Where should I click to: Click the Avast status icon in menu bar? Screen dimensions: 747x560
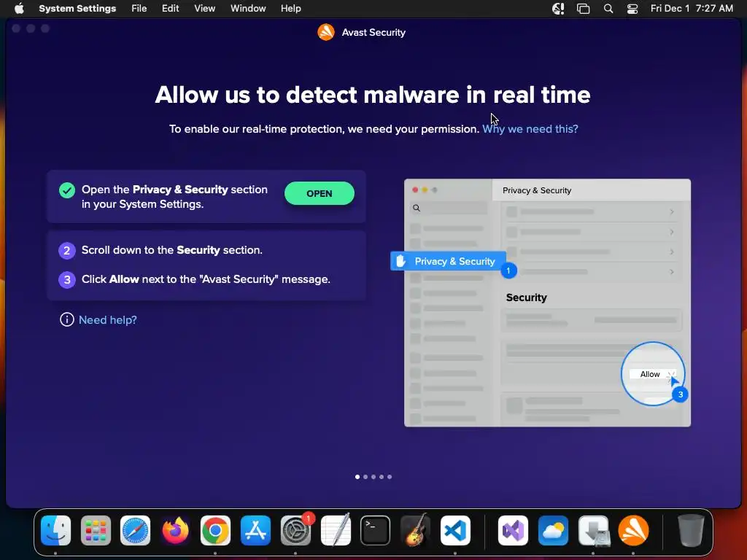pyautogui.click(x=558, y=9)
